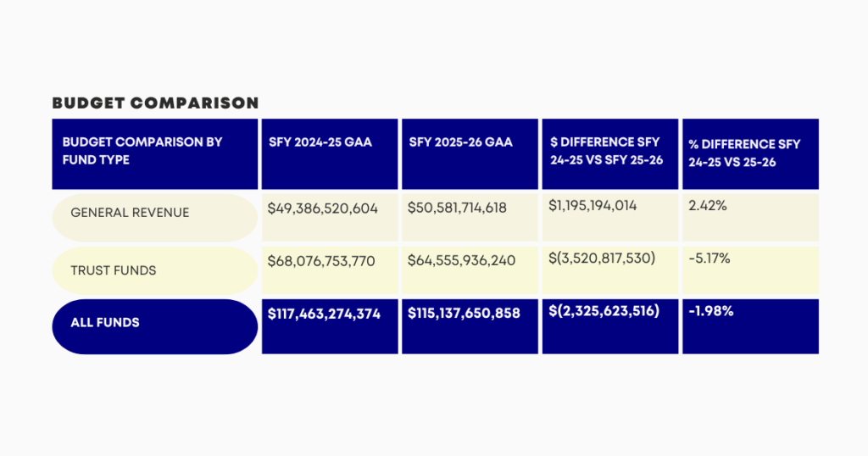This screenshot has height=456, width=868.
Task: Select the $50,581,714,618 cell
Action: point(470,217)
